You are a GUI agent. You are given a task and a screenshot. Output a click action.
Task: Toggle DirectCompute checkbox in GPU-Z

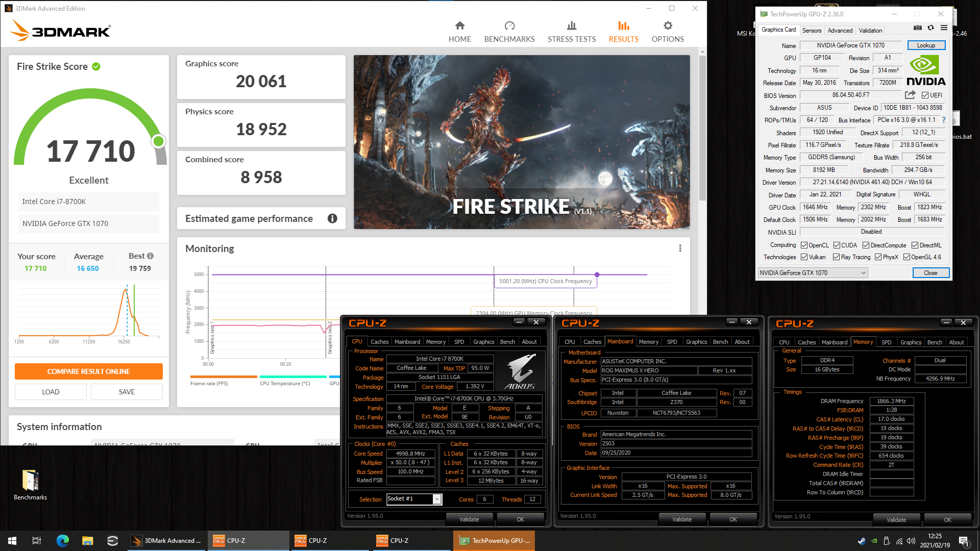[x=866, y=245]
